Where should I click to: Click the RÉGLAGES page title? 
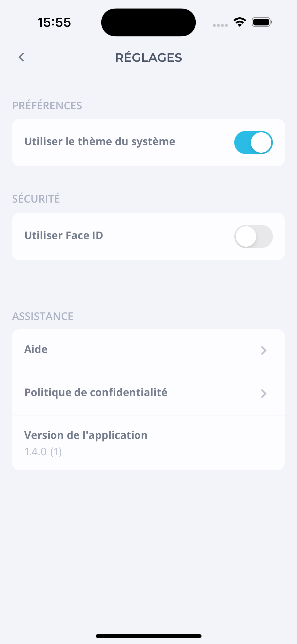coord(148,58)
